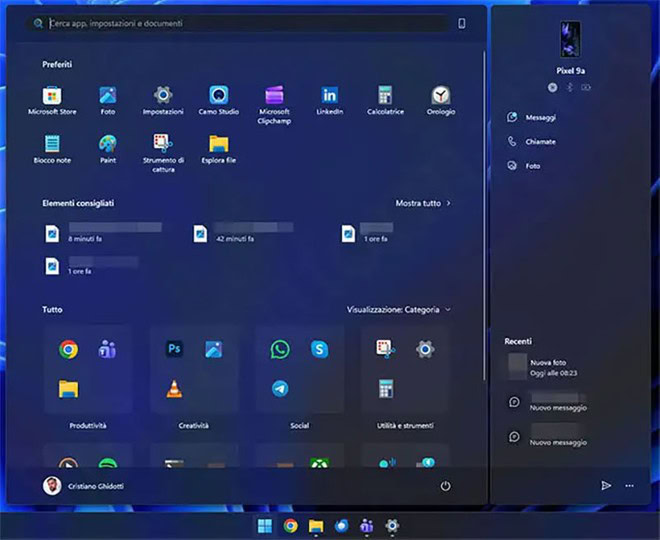Open the three-dots menu in the phone panel
The width and height of the screenshot is (660, 540).
click(629, 486)
